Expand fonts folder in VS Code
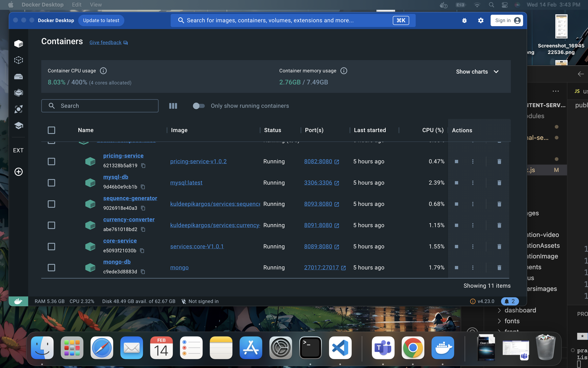588x368 pixels. 499,321
